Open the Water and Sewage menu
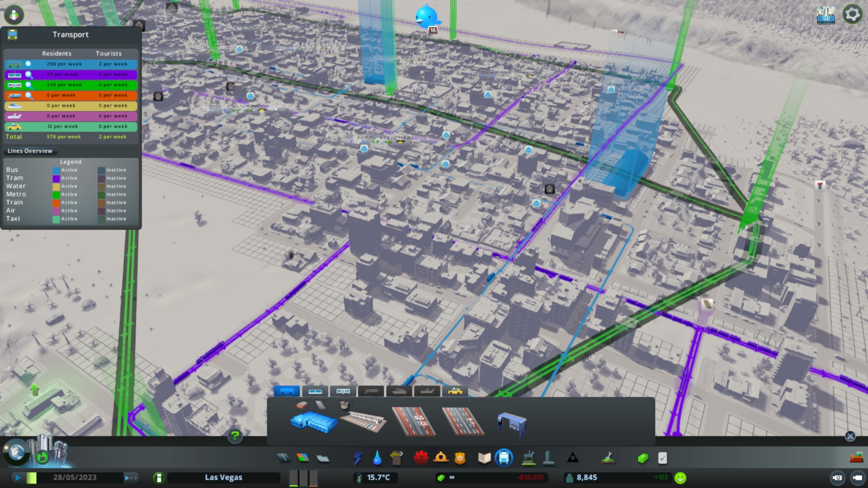 point(377,458)
